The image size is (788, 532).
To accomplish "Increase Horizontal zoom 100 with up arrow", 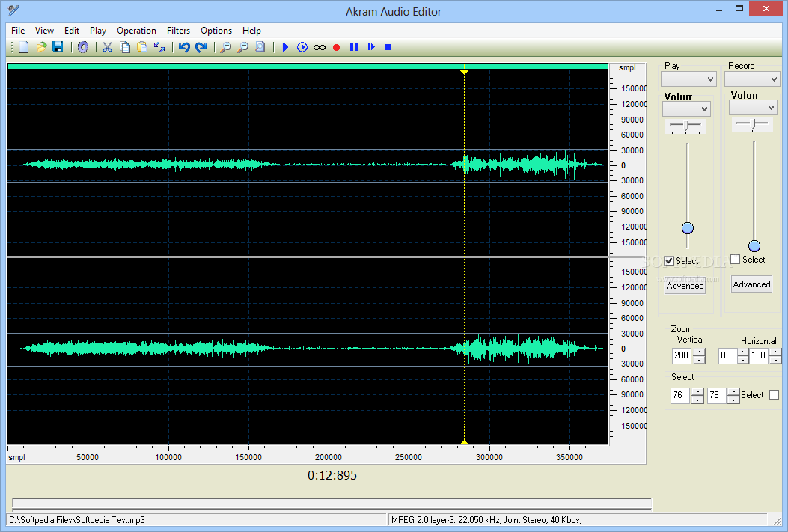I will tap(775, 352).
